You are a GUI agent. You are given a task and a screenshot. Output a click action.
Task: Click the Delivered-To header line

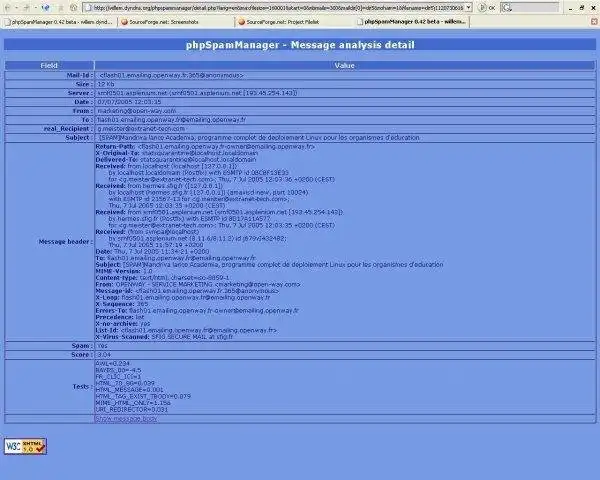(x=176, y=159)
